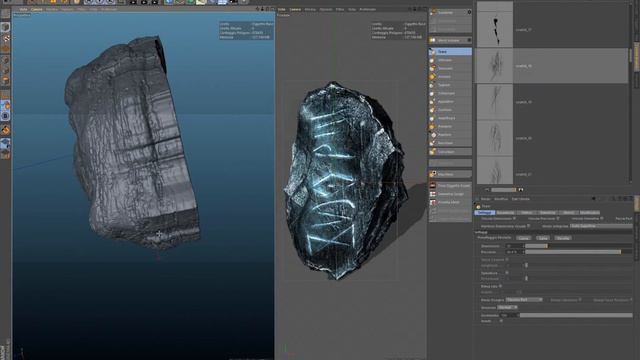
Task: Open Subdivide options gear icon
Action: (469, 12)
